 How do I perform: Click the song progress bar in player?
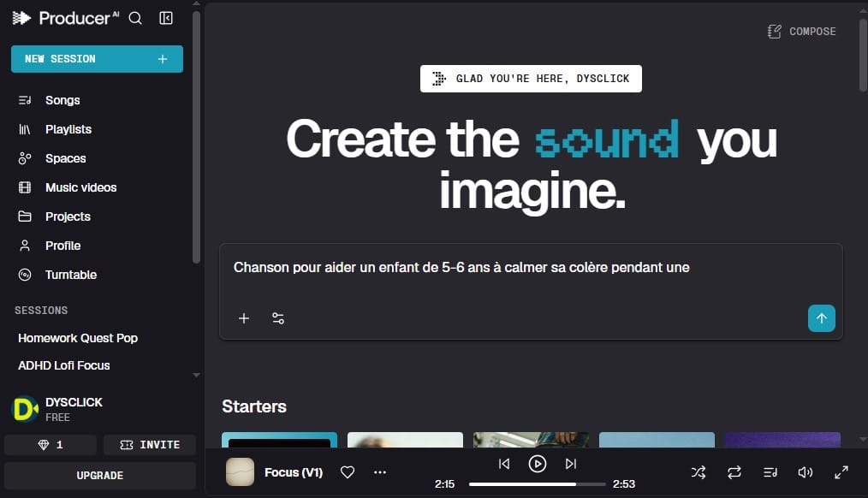click(x=537, y=484)
